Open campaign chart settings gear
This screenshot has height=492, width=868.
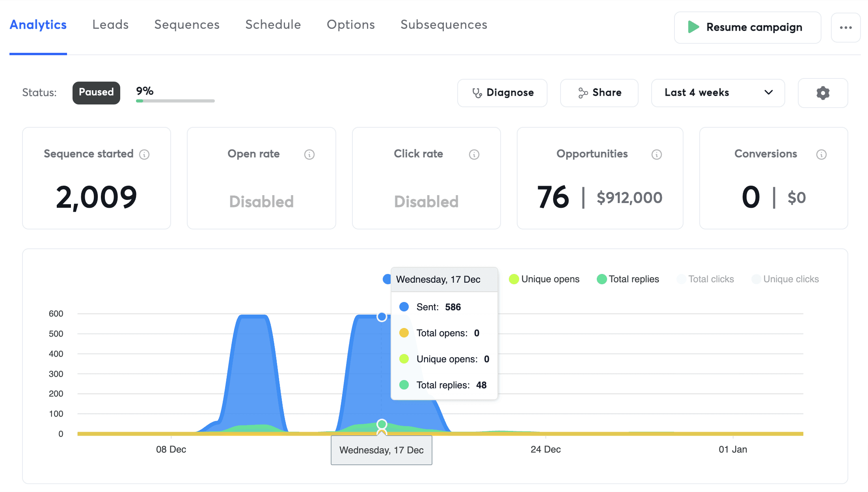(x=822, y=93)
